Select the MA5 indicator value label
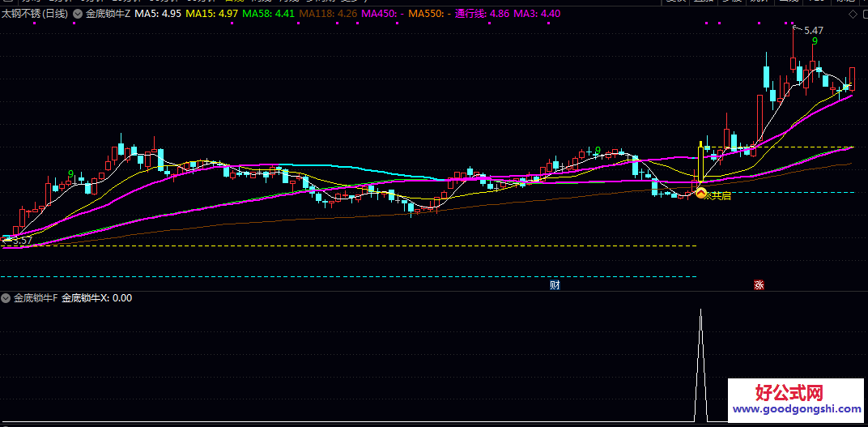The width and height of the screenshot is (868, 427). pyautogui.click(x=158, y=14)
